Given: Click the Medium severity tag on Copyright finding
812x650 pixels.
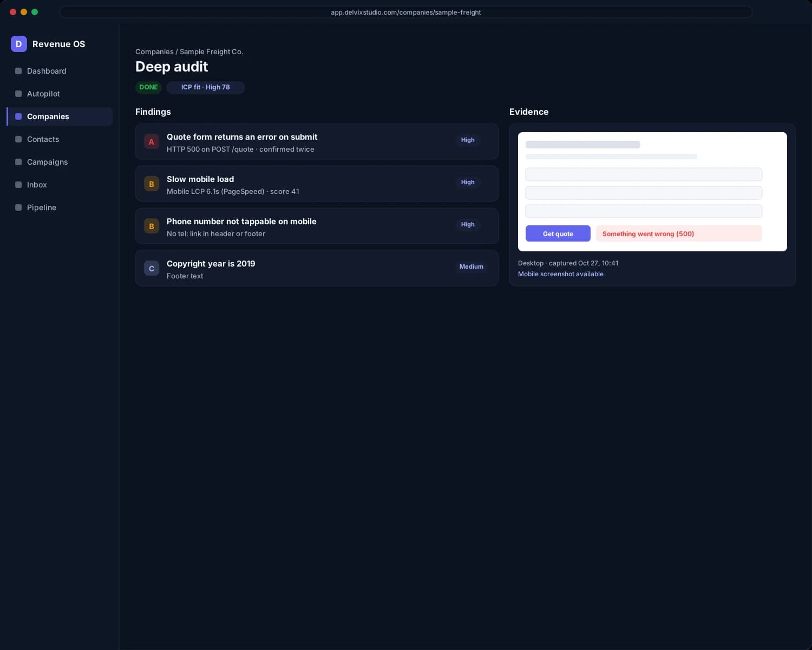Looking at the screenshot, I should [472, 266].
